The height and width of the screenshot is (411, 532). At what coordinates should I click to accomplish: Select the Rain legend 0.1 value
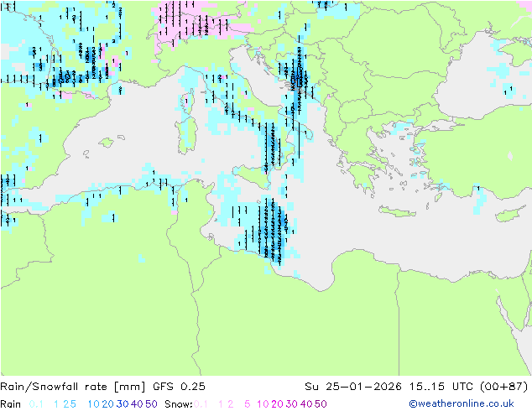point(36,404)
